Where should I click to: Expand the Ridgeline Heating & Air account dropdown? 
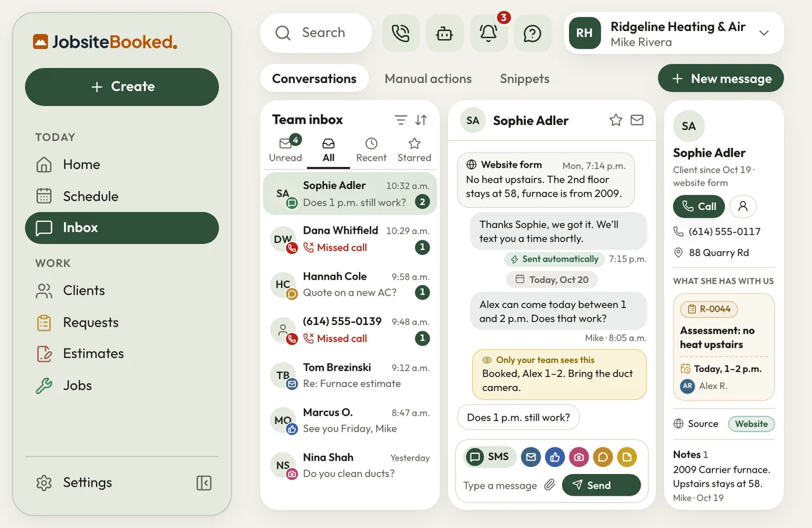[764, 33]
